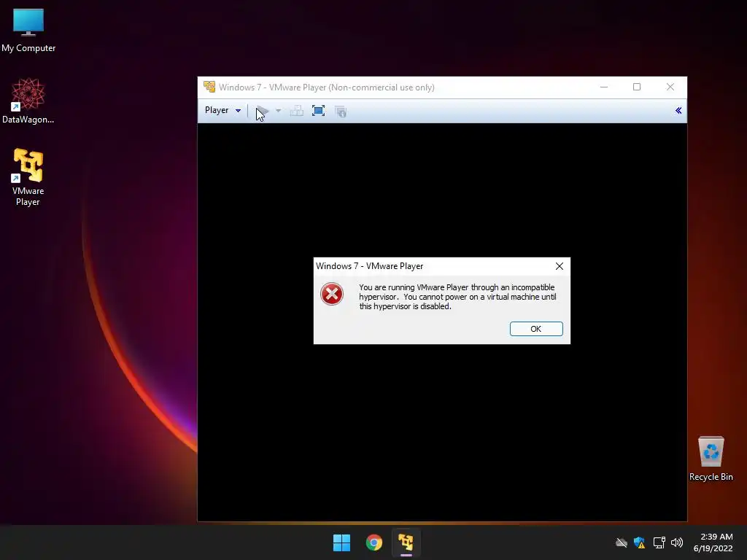Click VMware Player taskbar icon
This screenshot has height=560, width=747.
(406, 542)
